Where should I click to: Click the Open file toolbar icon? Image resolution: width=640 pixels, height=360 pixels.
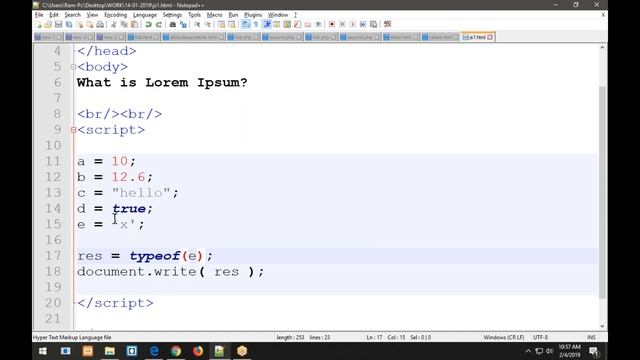48,24
